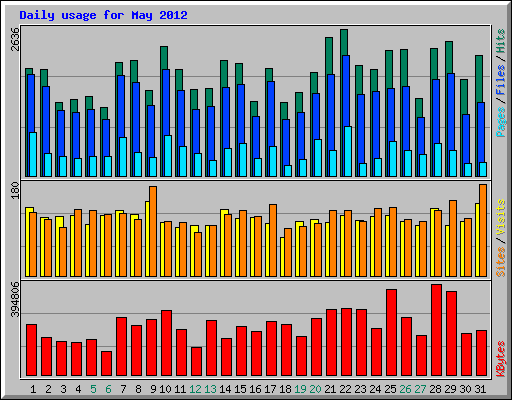Click day label 9 on the x-axis

(153, 389)
